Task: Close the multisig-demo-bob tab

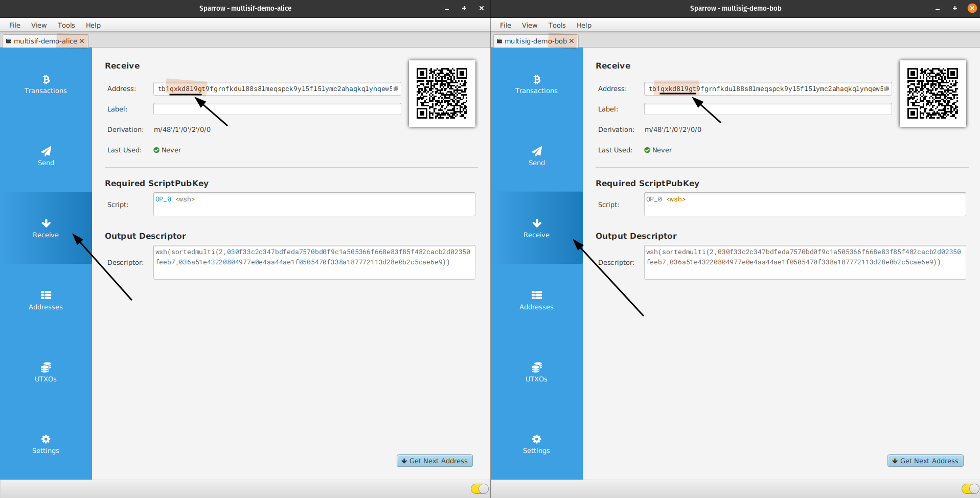Action: coord(572,41)
